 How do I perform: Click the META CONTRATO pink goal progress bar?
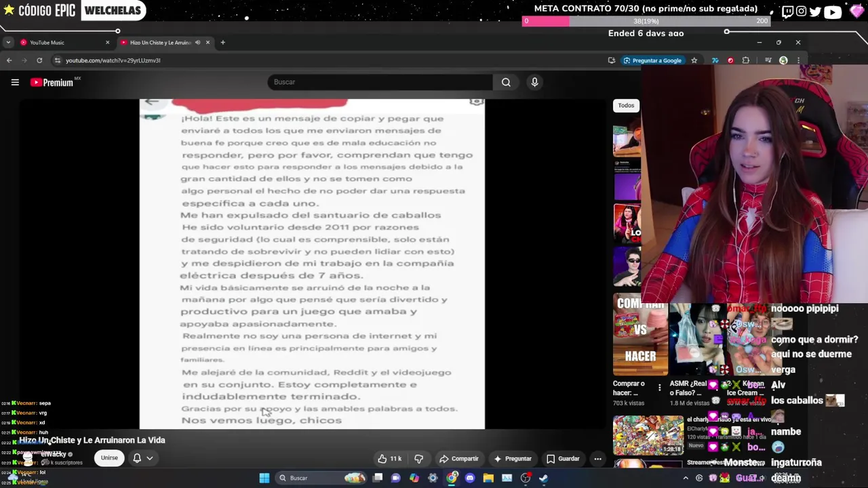(646, 21)
